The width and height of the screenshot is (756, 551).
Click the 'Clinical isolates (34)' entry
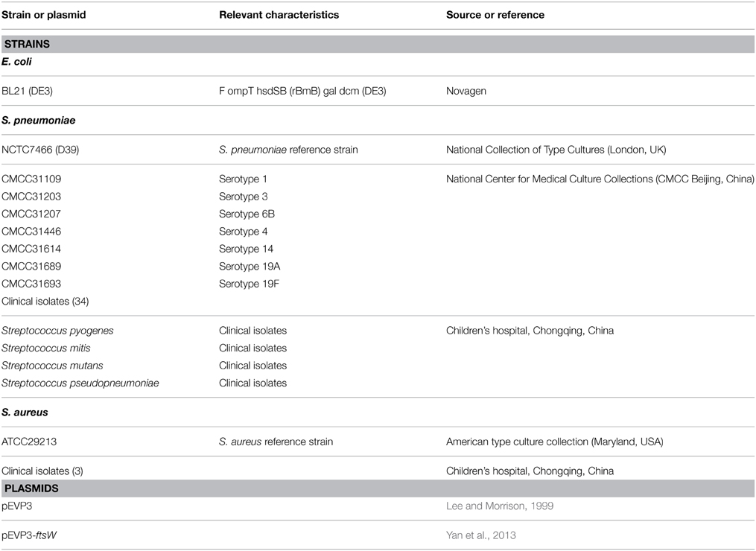pyautogui.click(x=45, y=302)
